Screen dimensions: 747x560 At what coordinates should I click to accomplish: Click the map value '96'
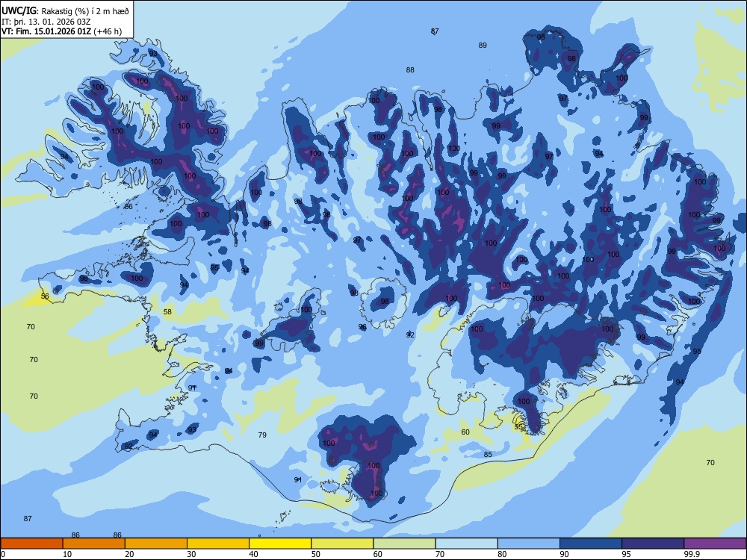click(x=362, y=327)
